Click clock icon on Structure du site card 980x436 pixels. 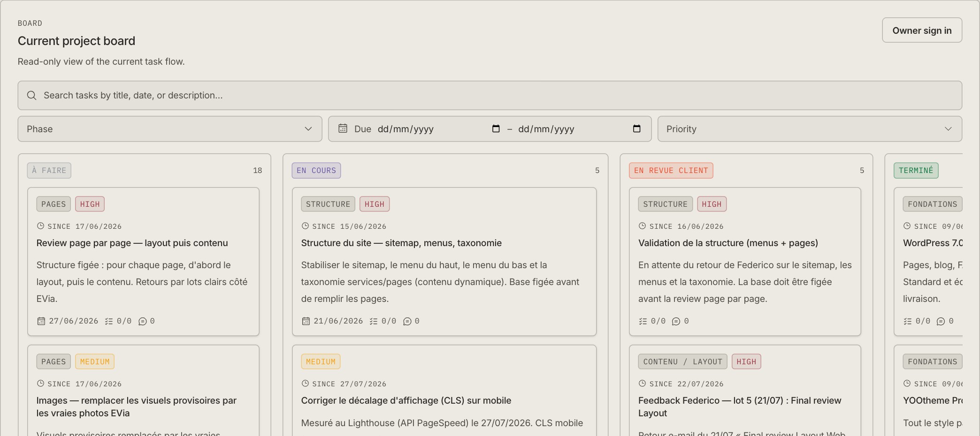(305, 226)
